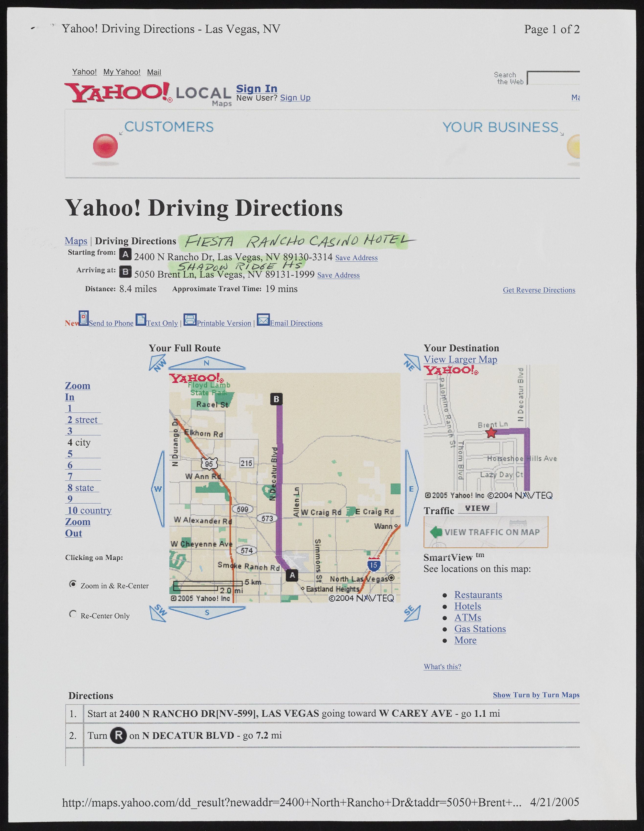Select Re-Center Only option

click(x=73, y=614)
